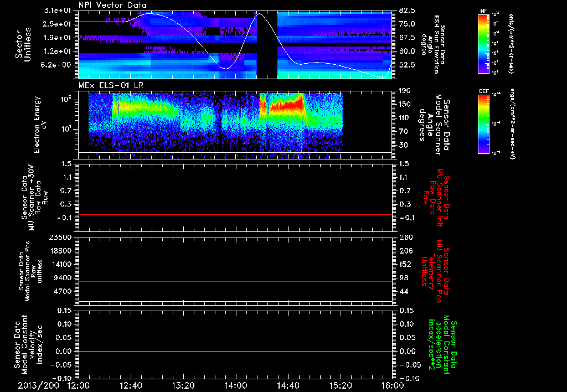Click the 75.0 sun elevation tick label
Screen dimensions: 567x392
click(408, 24)
